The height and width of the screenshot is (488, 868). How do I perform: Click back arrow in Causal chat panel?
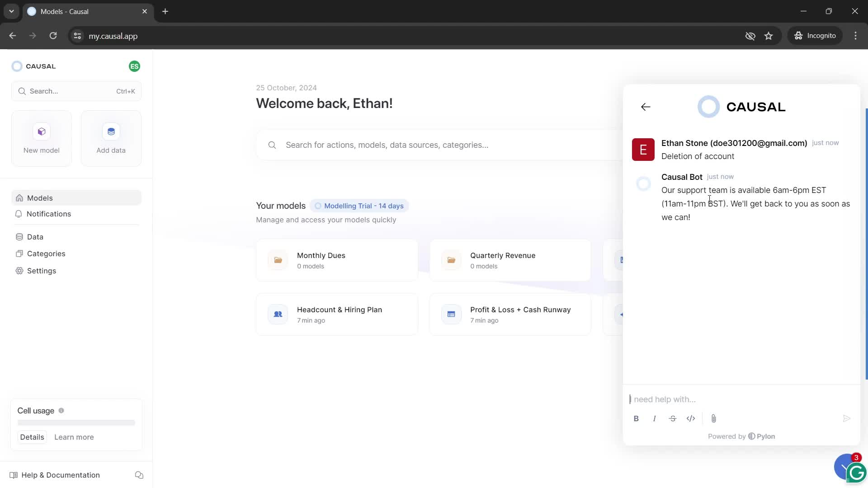point(646,107)
